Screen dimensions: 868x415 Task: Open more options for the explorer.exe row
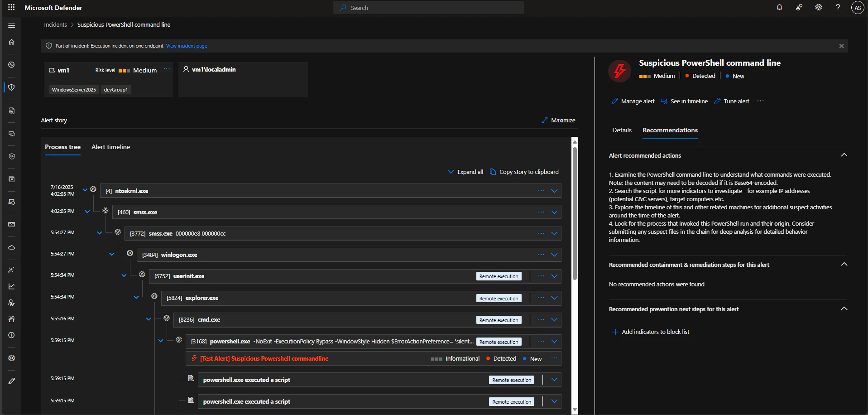541,298
